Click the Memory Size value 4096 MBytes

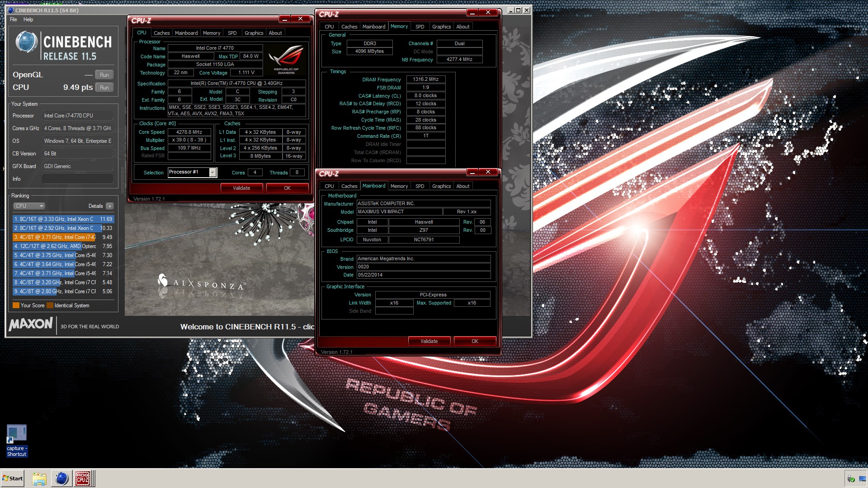coord(369,51)
